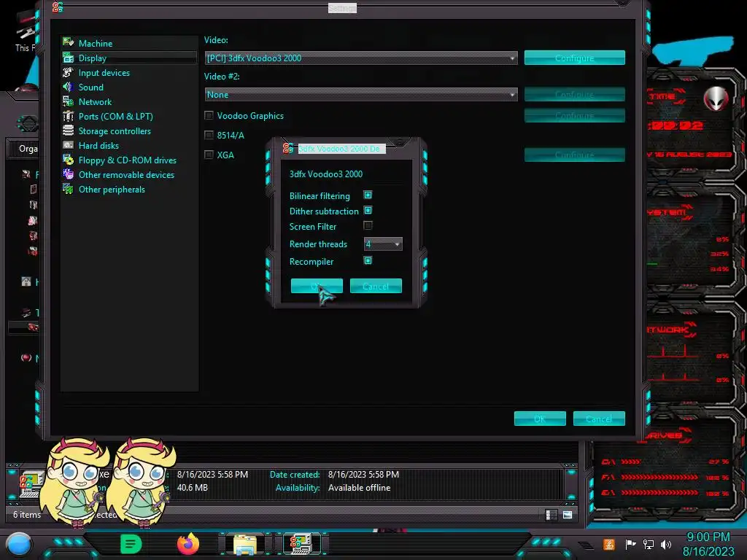Select the Sound category label
The height and width of the screenshot is (560, 747).
click(x=91, y=87)
